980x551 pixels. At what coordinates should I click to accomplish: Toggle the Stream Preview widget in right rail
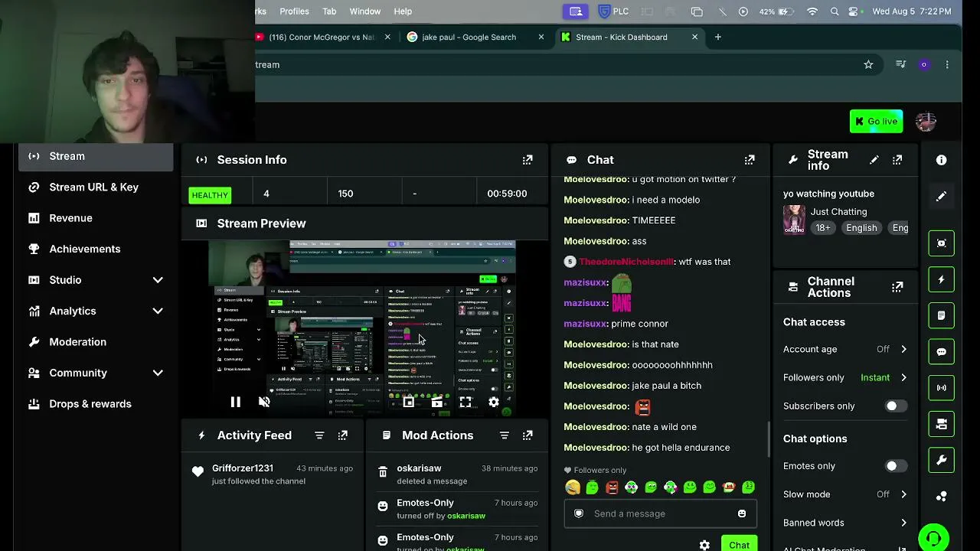tap(942, 243)
